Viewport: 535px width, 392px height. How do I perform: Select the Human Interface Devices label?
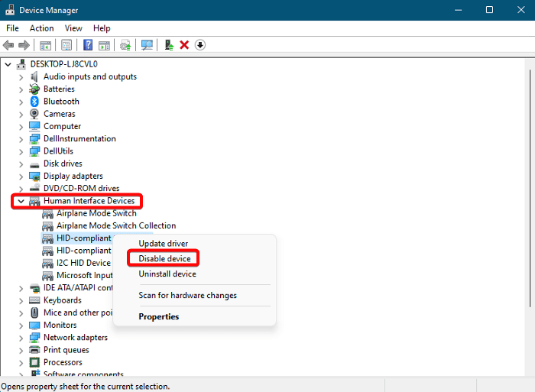pos(89,201)
